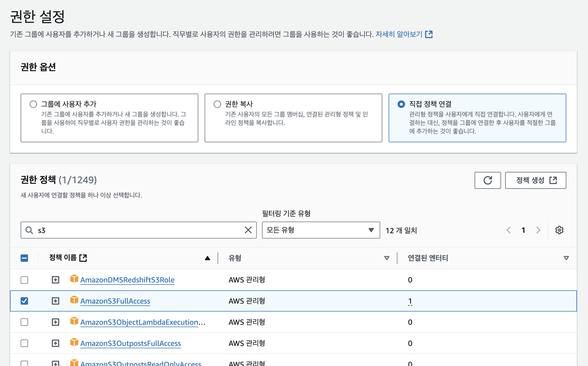Expand the AmazonS3ObjectLambdaExecution policy row
This screenshot has height=366, width=588.
coord(56,322)
